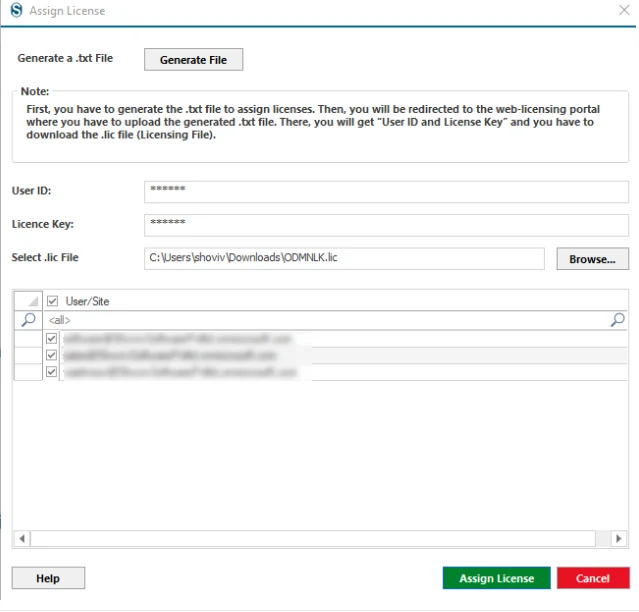Click the app logo in title bar
Screen dimensions: 639x612
[x=16, y=10]
